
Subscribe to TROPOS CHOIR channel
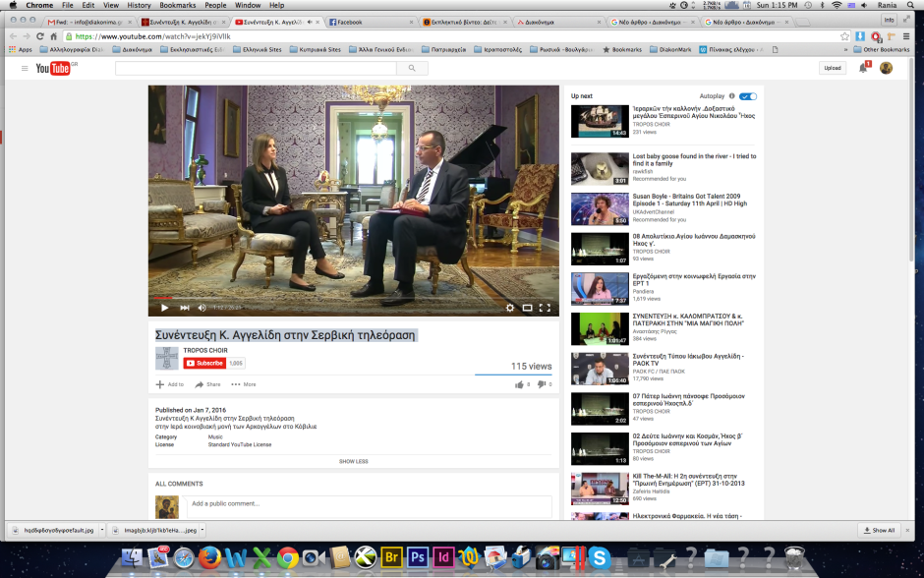tap(204, 363)
